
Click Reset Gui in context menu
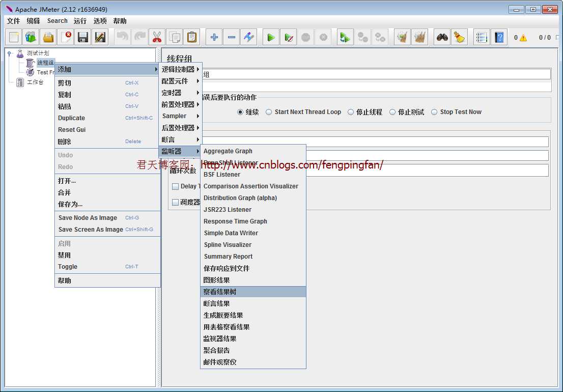tap(107, 130)
